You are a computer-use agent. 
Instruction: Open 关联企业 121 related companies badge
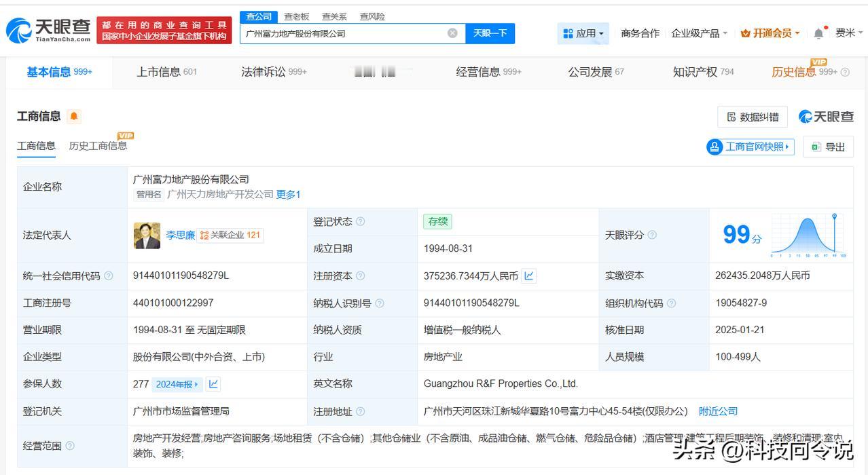point(231,235)
